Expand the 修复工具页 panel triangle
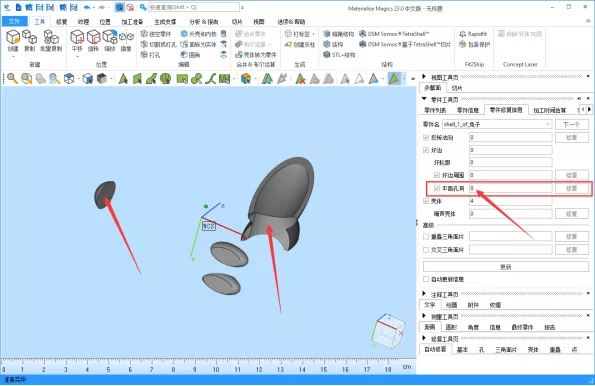The width and height of the screenshot is (595, 386). click(424, 338)
